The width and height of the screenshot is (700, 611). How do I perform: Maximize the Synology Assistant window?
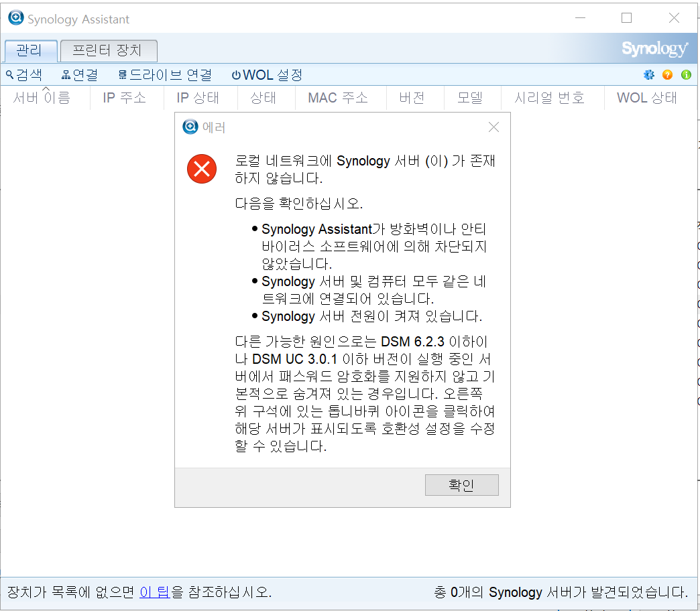tap(626, 18)
